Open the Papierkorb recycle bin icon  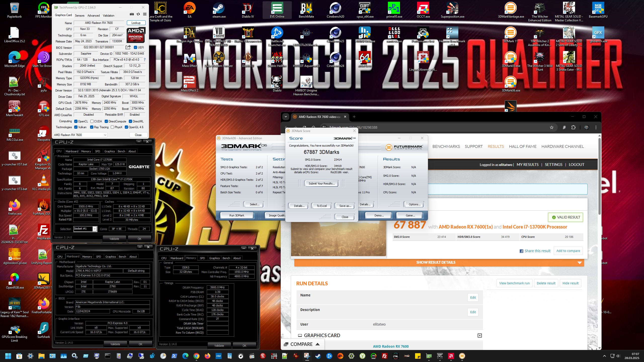pos(14,11)
